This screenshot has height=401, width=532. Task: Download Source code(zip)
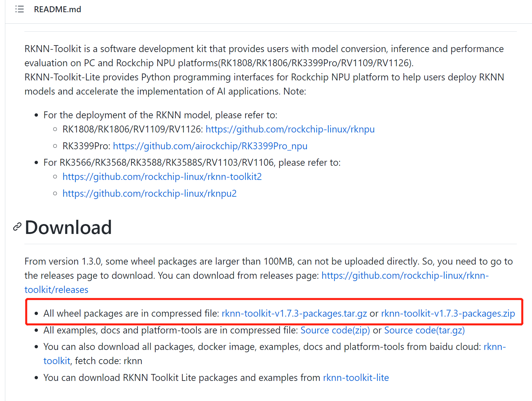click(x=335, y=330)
